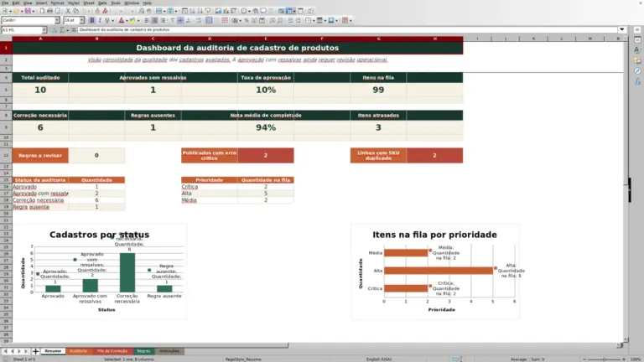Click the AutoFilter funnel icon
This screenshot has height=362, width=644.
[208, 11]
